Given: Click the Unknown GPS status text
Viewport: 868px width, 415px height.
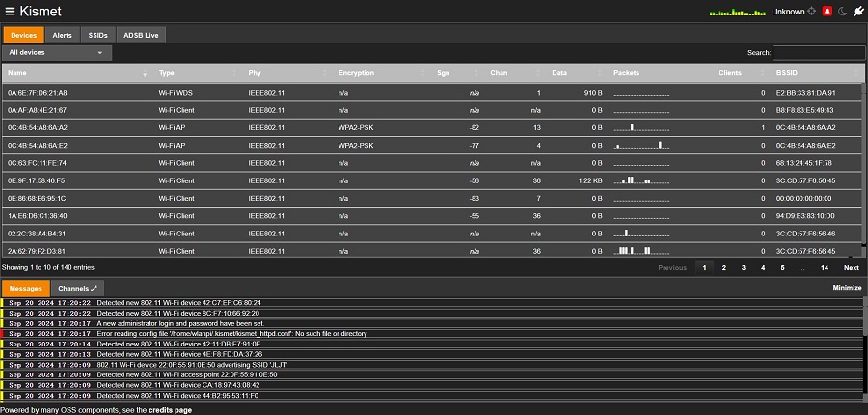Looking at the screenshot, I should (x=788, y=11).
